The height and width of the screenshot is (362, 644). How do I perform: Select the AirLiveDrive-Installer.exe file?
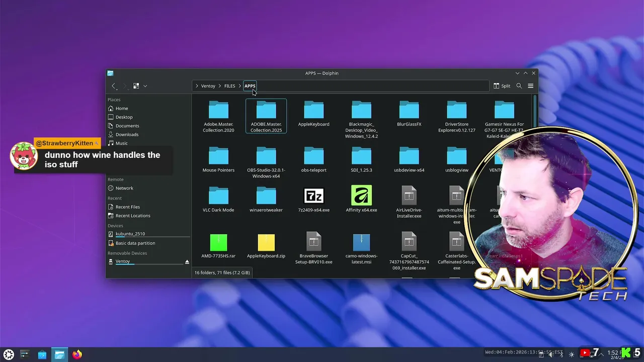point(409,203)
